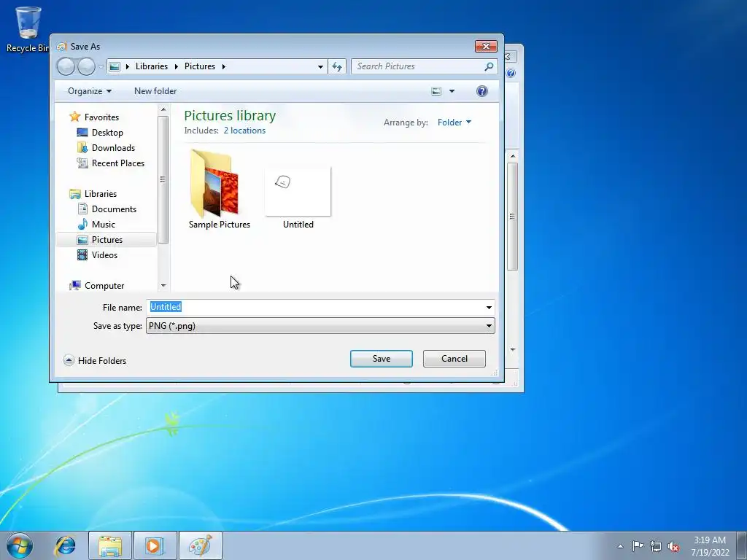Click navigation pane scroll up arrow
747x560 pixels.
click(163, 109)
